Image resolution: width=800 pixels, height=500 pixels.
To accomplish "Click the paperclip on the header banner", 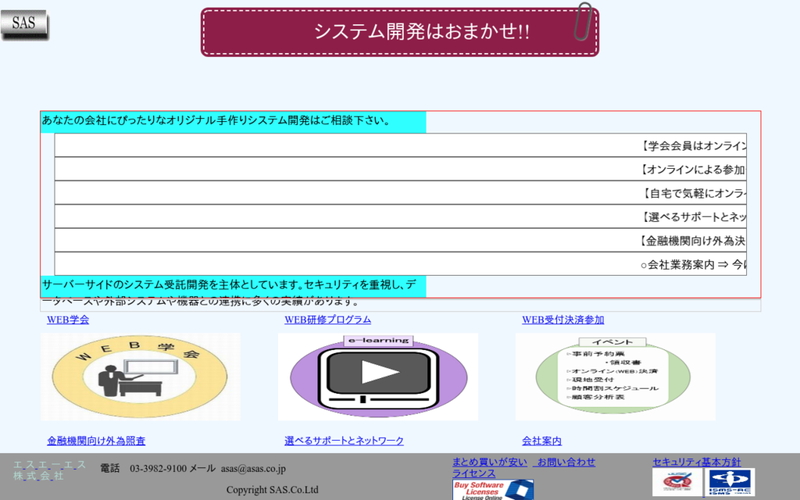I will point(584,23).
